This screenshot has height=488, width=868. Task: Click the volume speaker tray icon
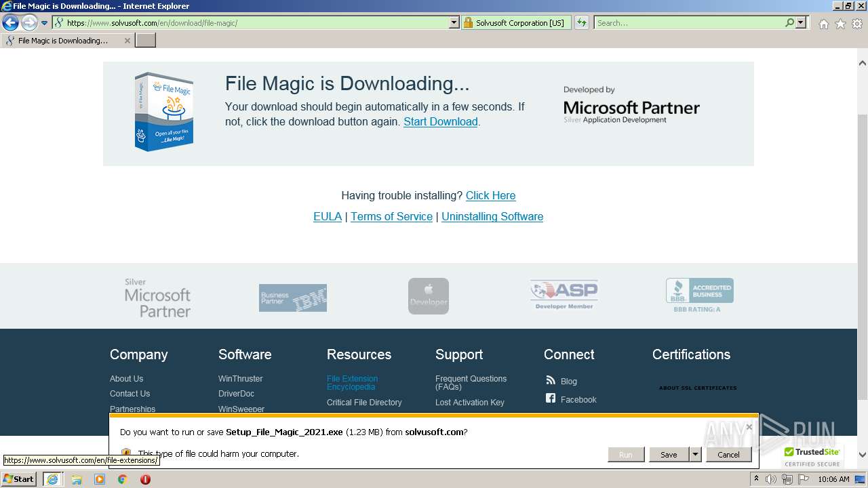coord(771,479)
